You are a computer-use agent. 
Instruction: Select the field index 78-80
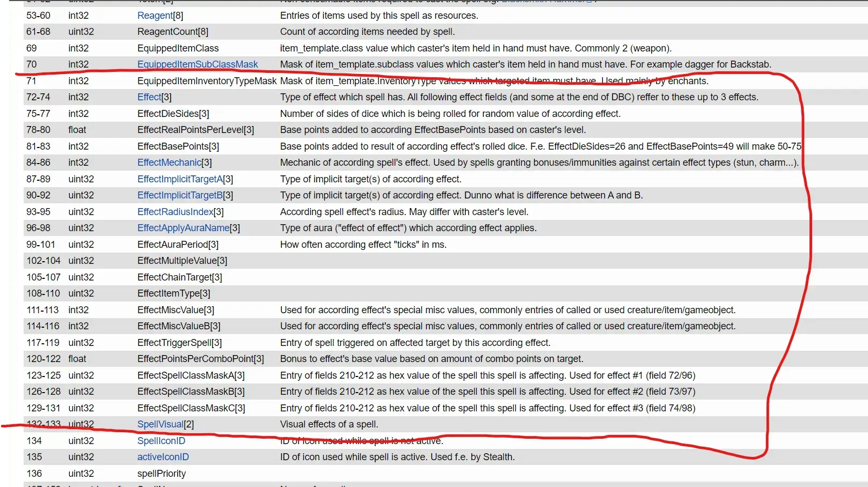tap(38, 130)
